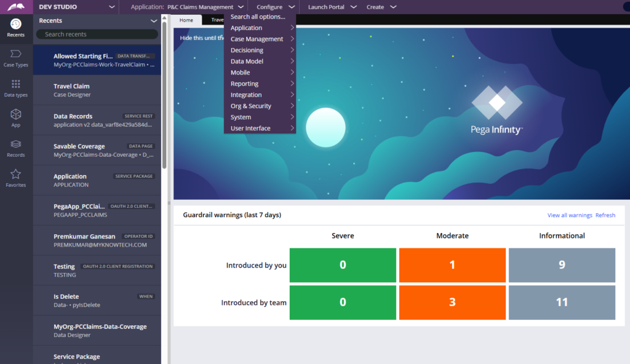Open MyOrg-PCClaims-Data-Coverage Data Designer
This screenshot has width=630, height=364.
pos(97,331)
